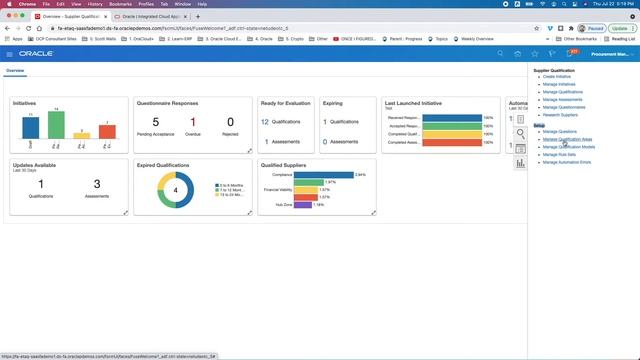
Task: Click the browser back arrow
Action: [7, 28]
